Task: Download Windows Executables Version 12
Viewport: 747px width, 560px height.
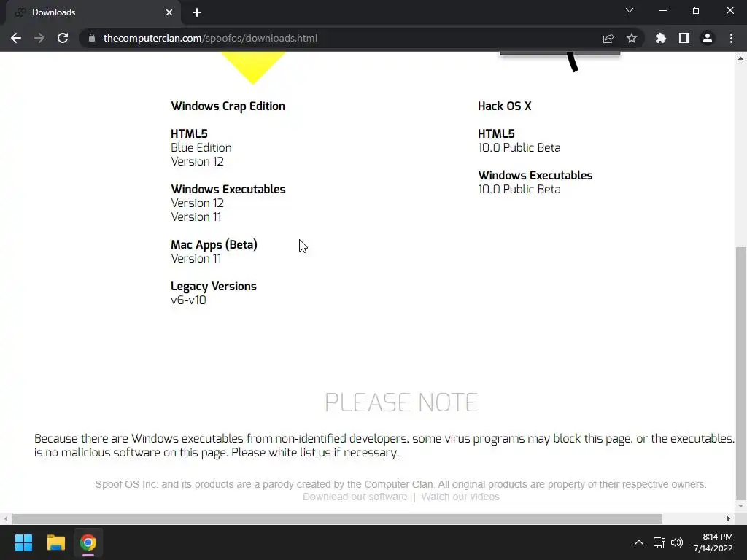Action: tap(197, 203)
